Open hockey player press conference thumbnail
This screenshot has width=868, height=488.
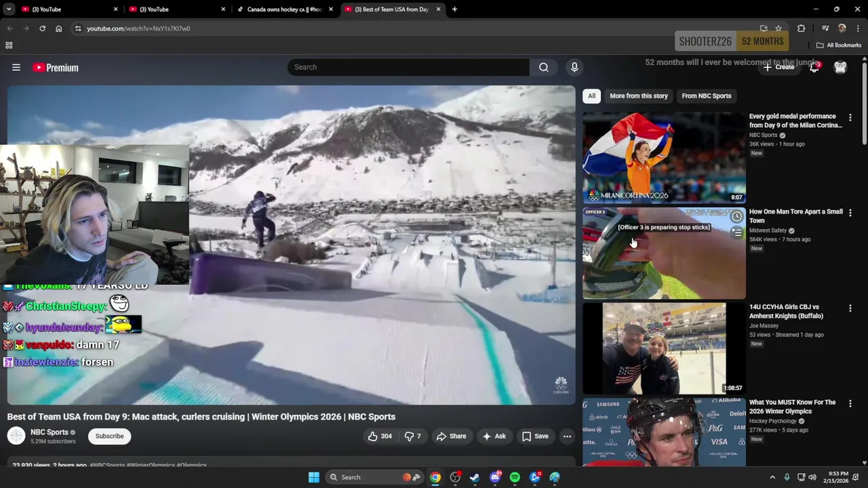(664, 432)
